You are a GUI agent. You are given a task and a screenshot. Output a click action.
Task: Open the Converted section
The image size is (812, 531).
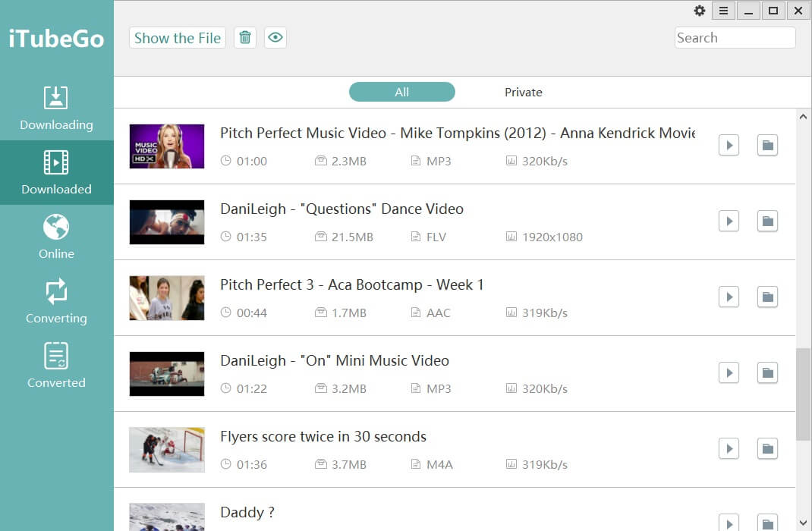click(56, 366)
